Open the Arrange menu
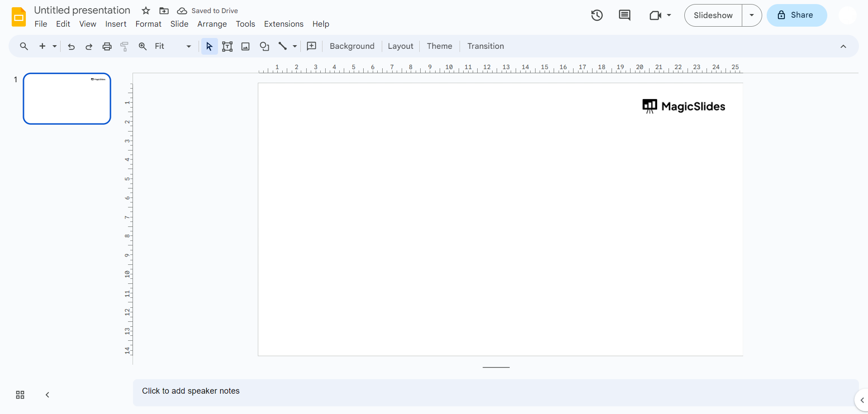 [212, 24]
